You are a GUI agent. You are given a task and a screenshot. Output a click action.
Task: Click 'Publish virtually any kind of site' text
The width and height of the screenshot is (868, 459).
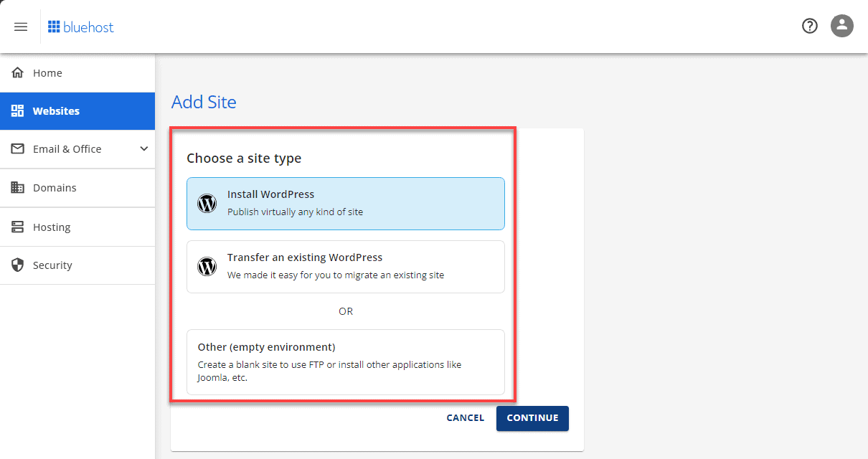(295, 212)
